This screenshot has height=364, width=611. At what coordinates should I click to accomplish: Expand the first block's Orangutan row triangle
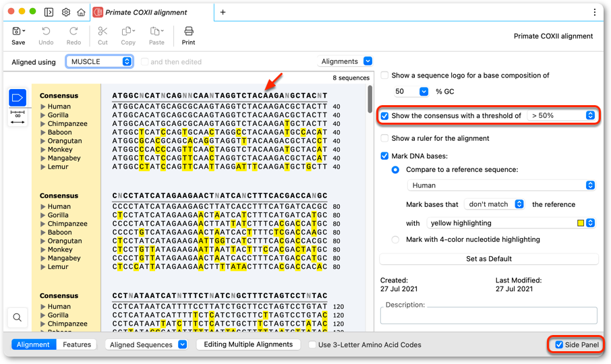[43, 140]
